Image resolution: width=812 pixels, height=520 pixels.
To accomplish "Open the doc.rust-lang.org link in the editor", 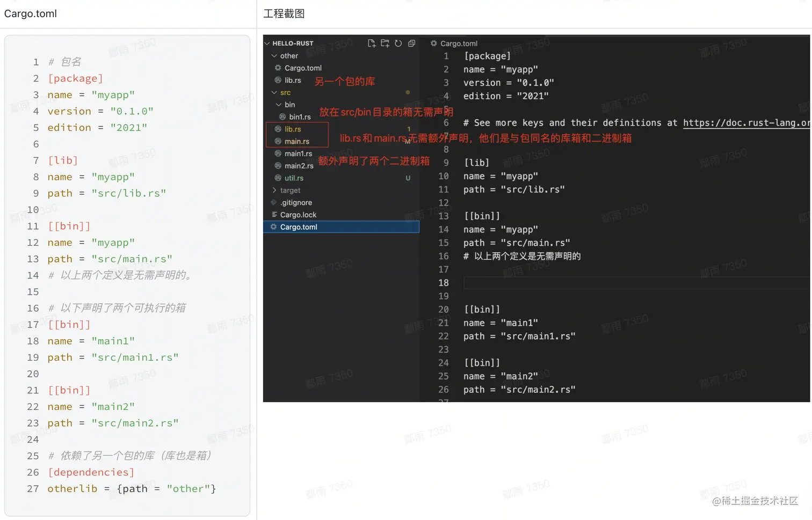I will pos(746,123).
